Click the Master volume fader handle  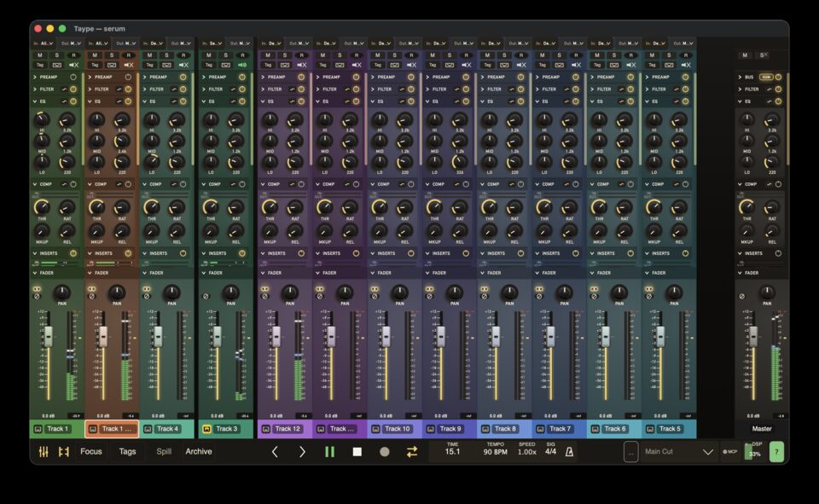click(753, 336)
